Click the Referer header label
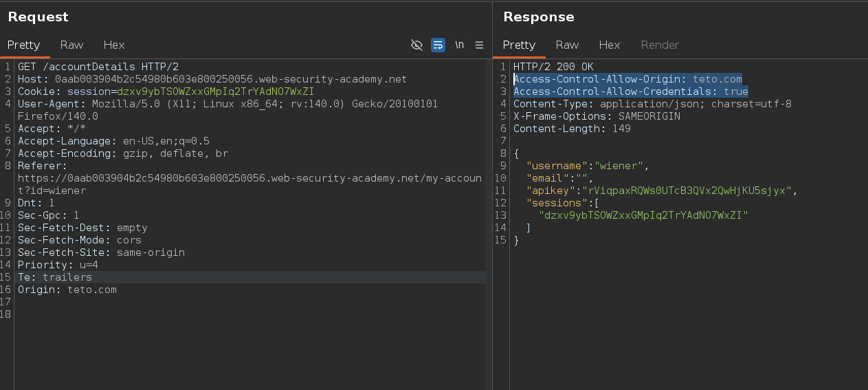This screenshot has width=868, height=390. pos(43,166)
